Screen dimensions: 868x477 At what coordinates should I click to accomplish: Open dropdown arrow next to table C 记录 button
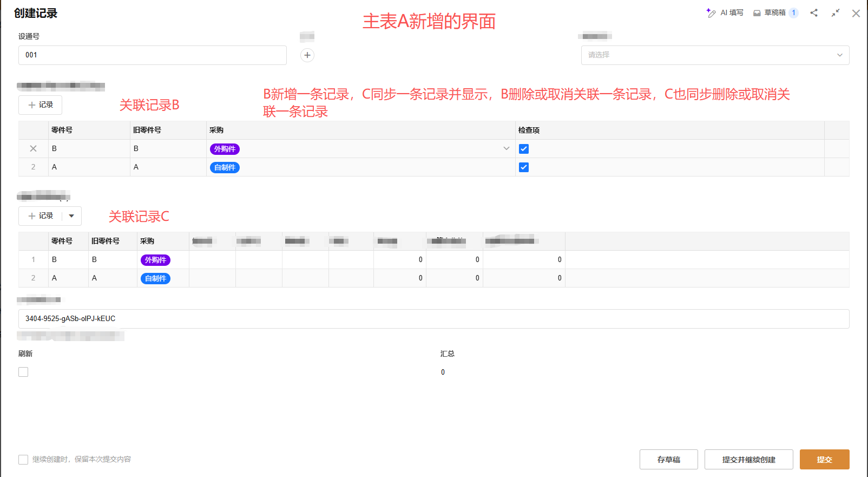(71, 216)
